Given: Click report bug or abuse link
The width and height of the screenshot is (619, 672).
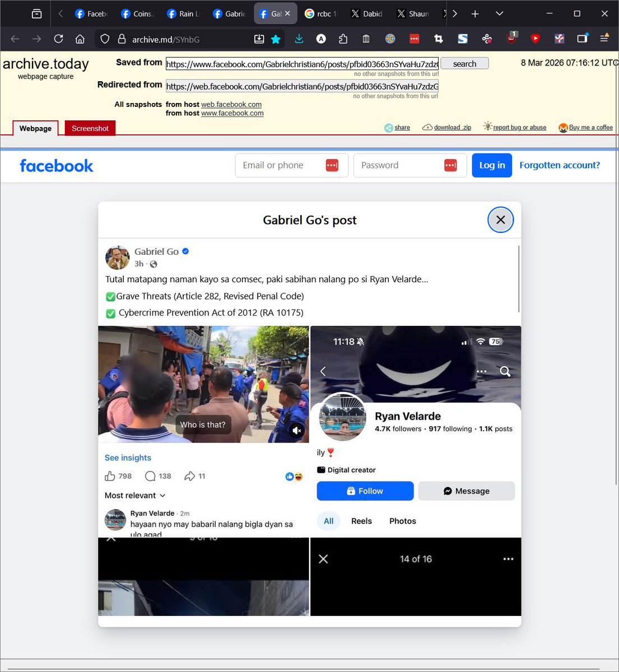Looking at the screenshot, I should tap(515, 127).
